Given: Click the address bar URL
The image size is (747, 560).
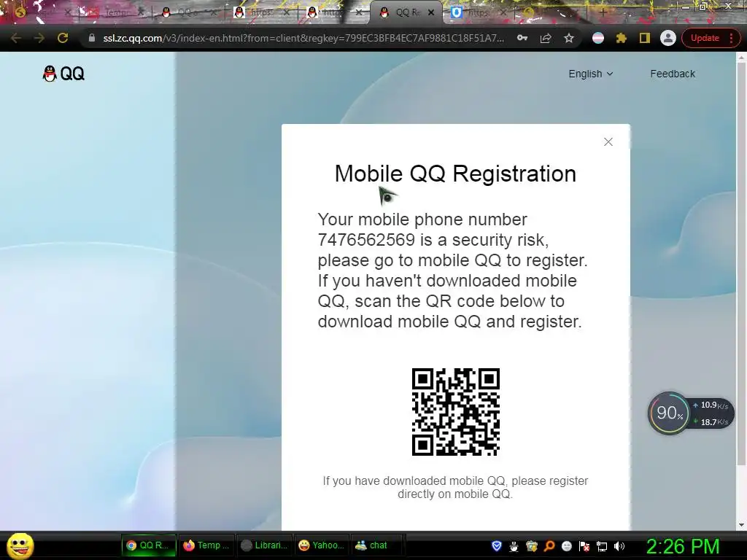Looking at the screenshot, I should [x=303, y=38].
